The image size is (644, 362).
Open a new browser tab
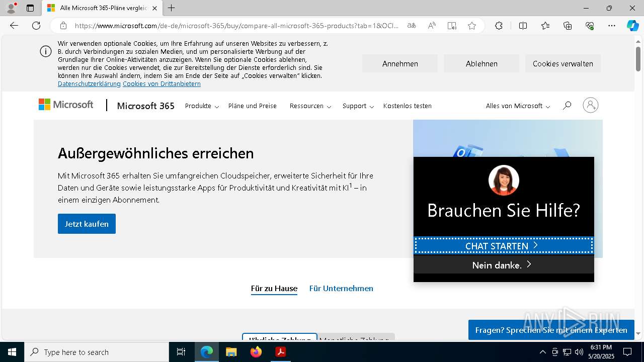click(172, 8)
